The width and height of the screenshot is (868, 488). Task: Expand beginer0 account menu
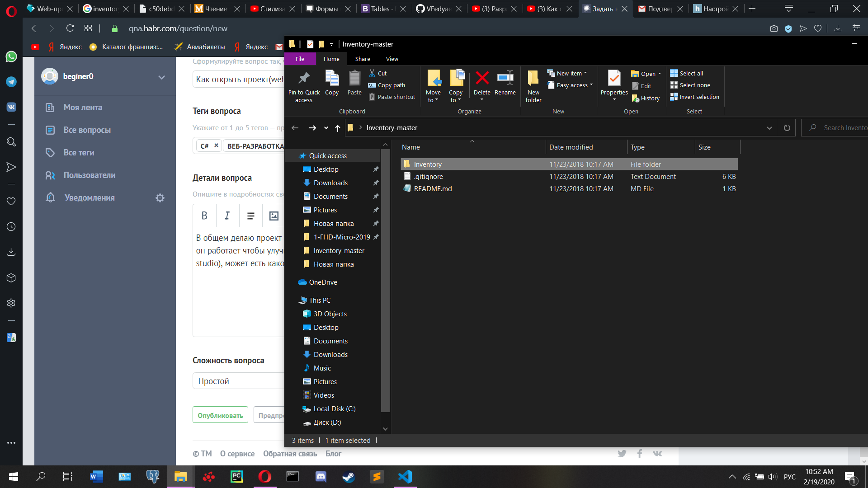tap(161, 77)
